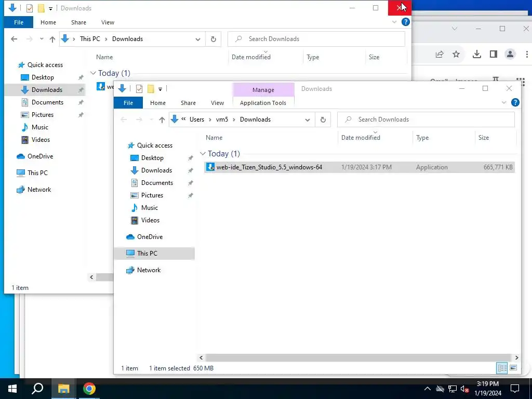Screen dimensions: 532x399
Task: Open Help icon in front window ribbon
Action: point(515,102)
